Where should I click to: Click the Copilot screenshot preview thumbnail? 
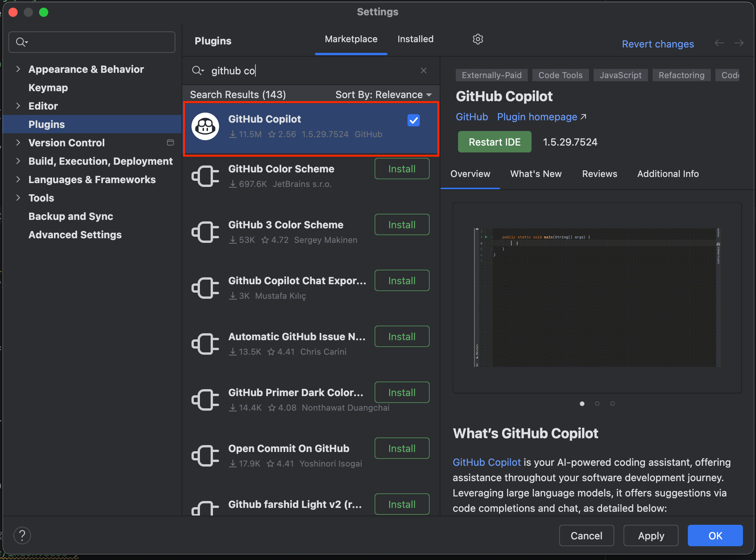point(597,297)
